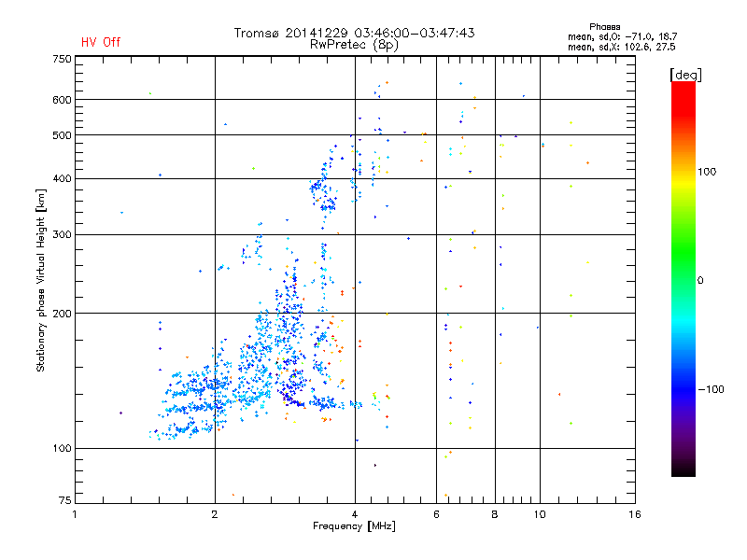Click the colorbar tick label '100'
Image resolution: width=747 pixels, height=560 pixels.
tap(707, 172)
